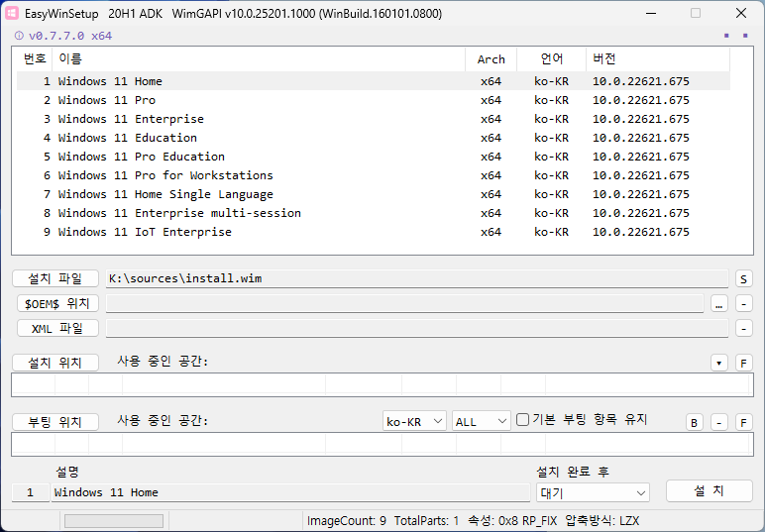Open the down-arrow menu on install location row
This screenshot has width=765, height=532.
tap(719, 364)
